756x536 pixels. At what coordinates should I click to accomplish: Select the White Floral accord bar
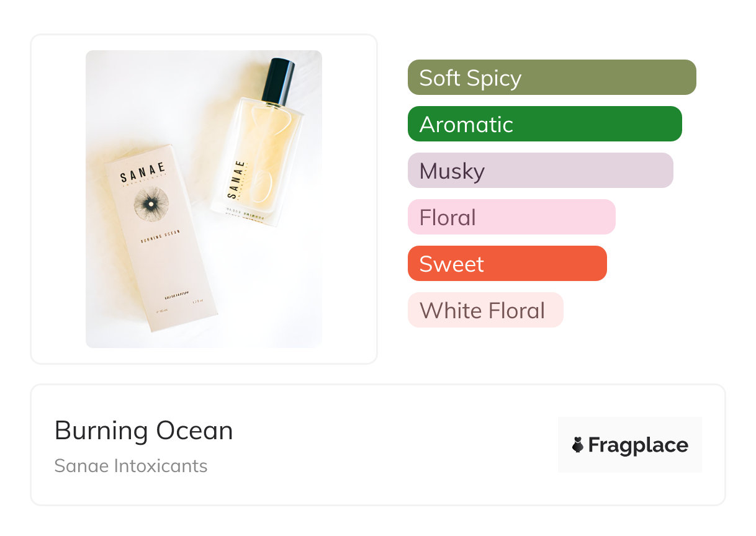[x=485, y=310]
